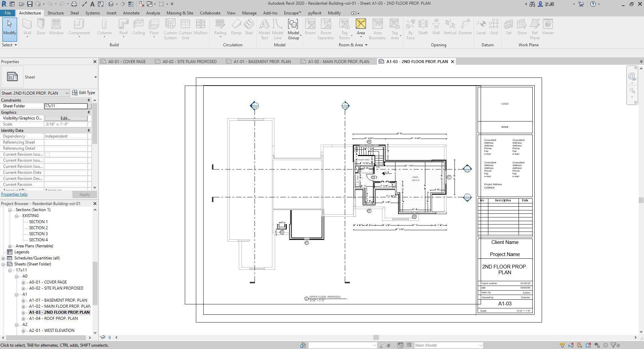
Task: Open the Sheet: 2ND FLOOR PROP. PLAN instance dropdown
Action: click(x=67, y=93)
